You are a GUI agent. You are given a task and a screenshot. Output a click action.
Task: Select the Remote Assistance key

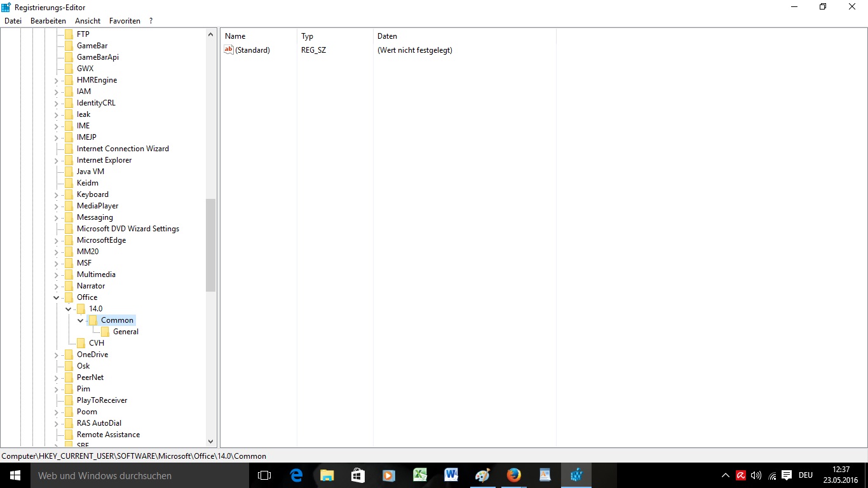(108, 435)
